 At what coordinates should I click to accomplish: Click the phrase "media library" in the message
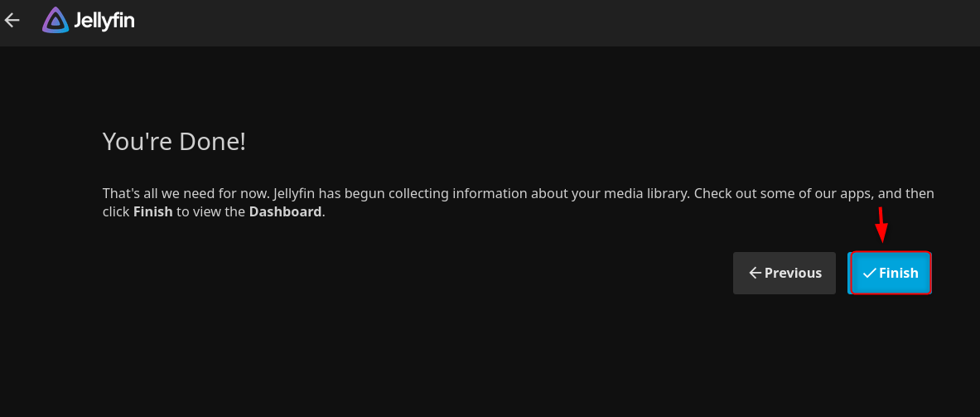click(x=647, y=193)
